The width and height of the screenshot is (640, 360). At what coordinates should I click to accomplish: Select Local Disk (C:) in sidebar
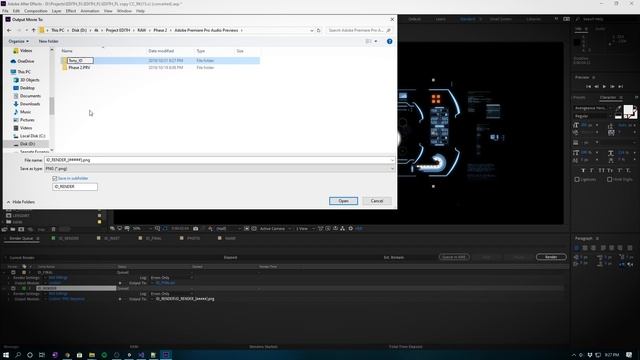coord(32,136)
